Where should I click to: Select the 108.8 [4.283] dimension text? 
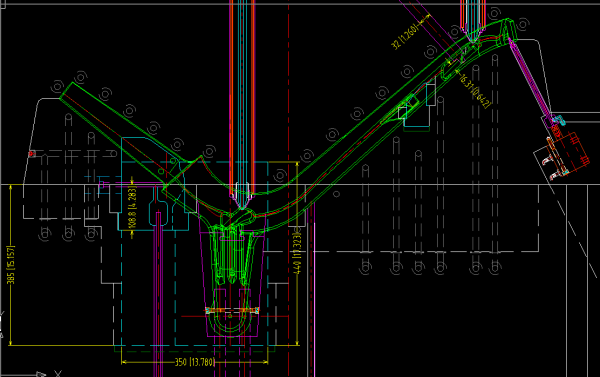(133, 207)
